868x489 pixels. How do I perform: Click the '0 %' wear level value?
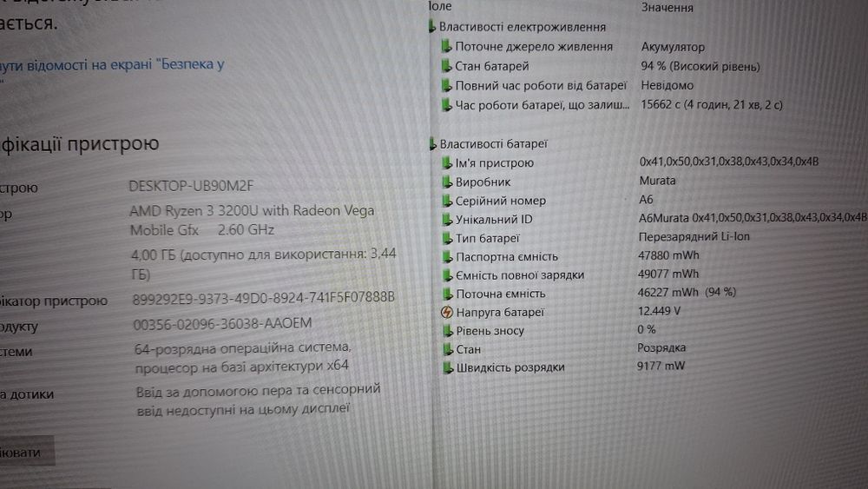tap(646, 329)
